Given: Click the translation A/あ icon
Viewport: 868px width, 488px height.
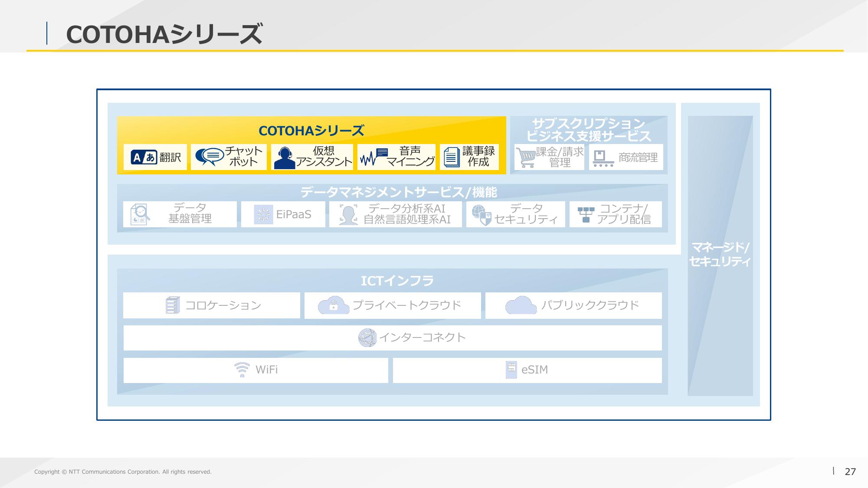Looking at the screenshot, I should (x=144, y=157).
